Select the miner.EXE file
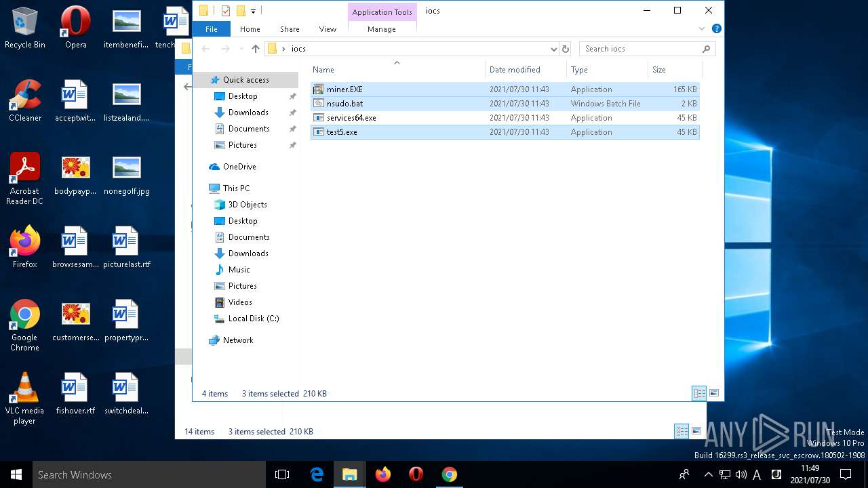This screenshot has width=868, height=488. (505, 89)
